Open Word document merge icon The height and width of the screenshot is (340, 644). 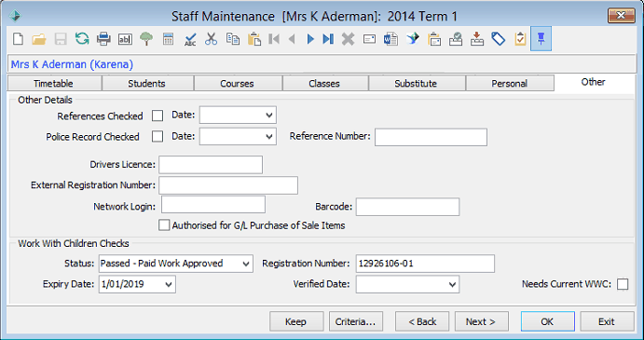[391, 39]
